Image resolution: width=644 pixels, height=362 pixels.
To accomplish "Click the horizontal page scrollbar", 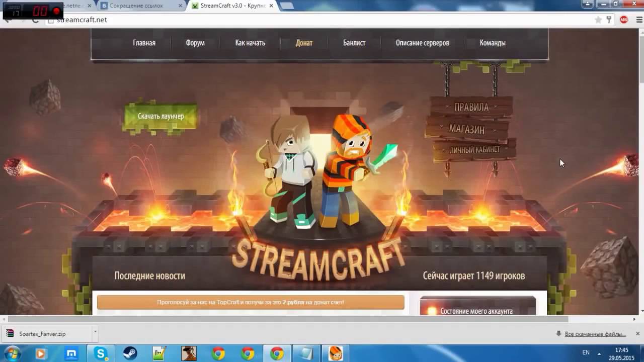I will coord(288,319).
